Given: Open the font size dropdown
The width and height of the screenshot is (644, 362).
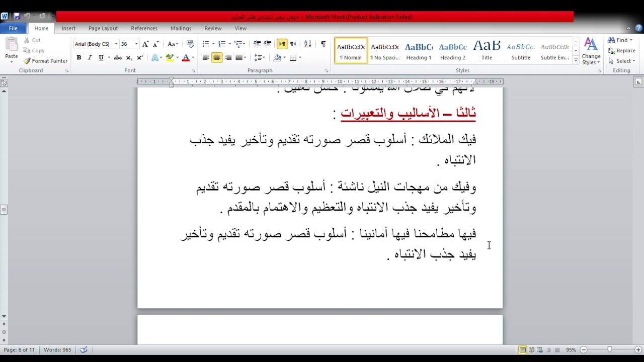Looking at the screenshot, I should [x=136, y=44].
